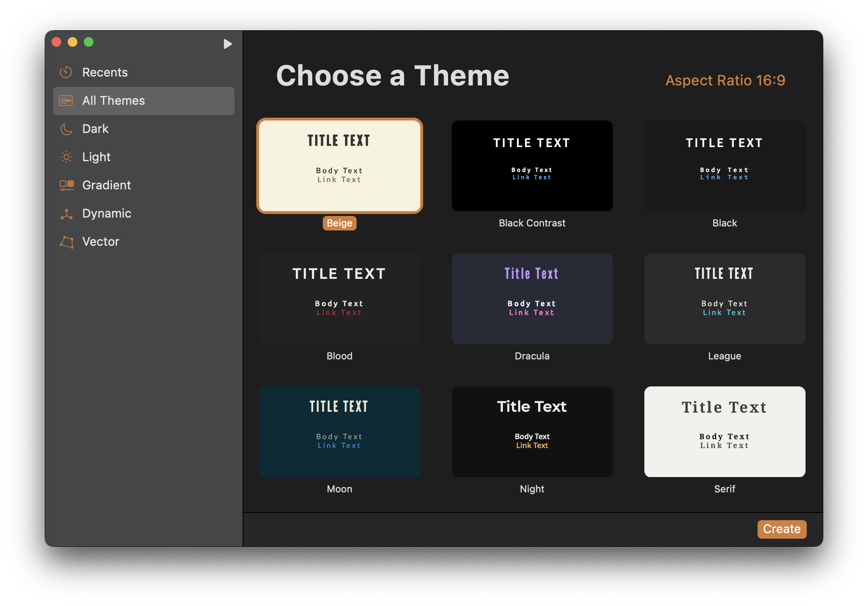Select the Moon theme preview
This screenshot has width=868, height=606.
(x=340, y=432)
